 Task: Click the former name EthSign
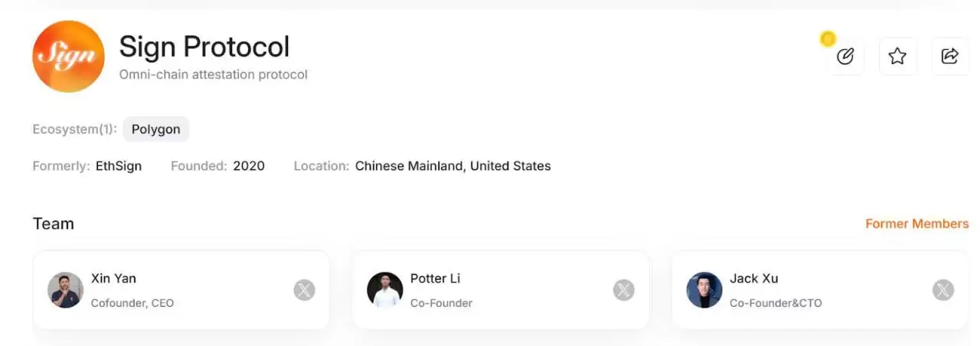pyautogui.click(x=119, y=166)
